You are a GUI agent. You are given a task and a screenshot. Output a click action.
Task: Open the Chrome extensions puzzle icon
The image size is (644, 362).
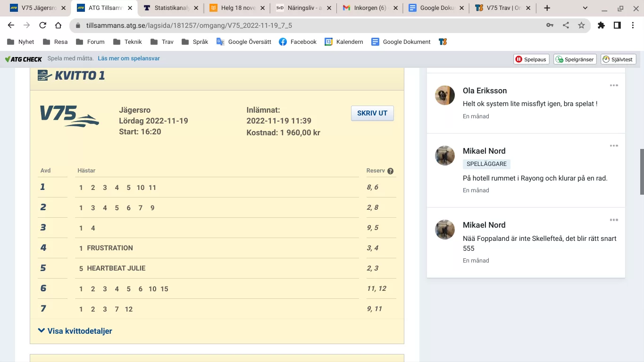pos(601,25)
